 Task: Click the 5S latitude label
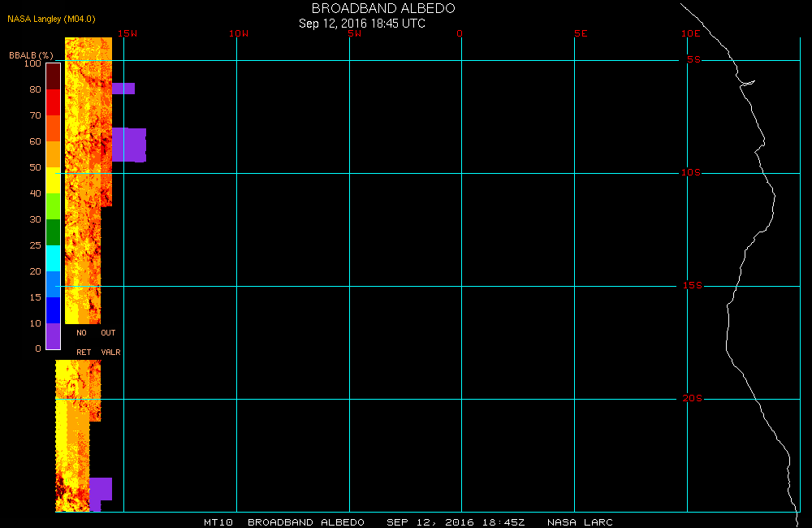693,59
